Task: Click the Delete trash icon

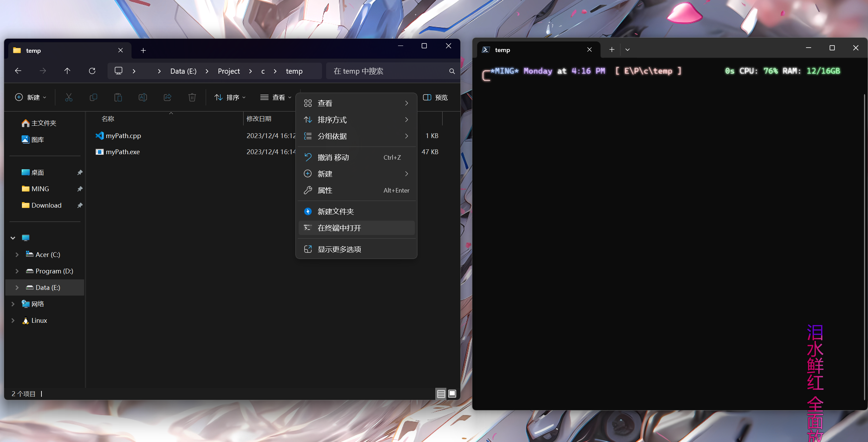Action: click(x=192, y=98)
